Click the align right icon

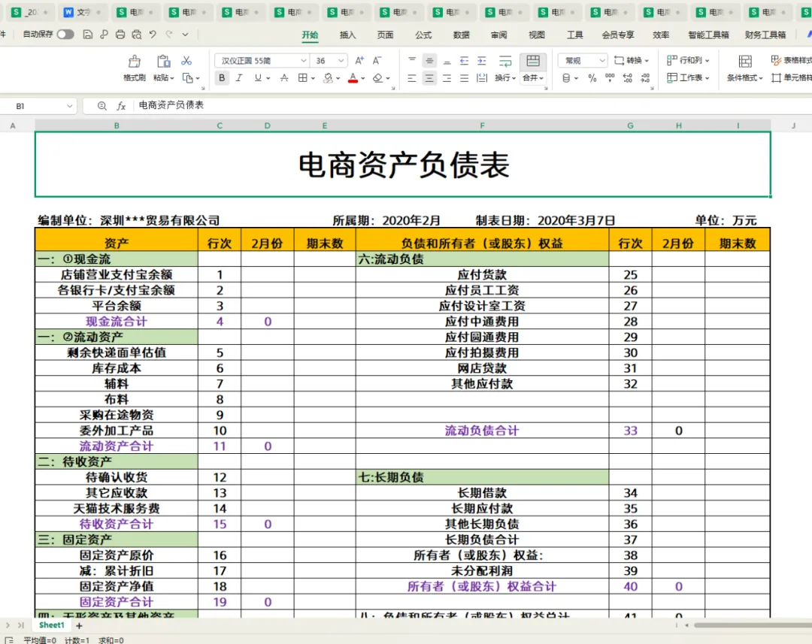pos(447,78)
